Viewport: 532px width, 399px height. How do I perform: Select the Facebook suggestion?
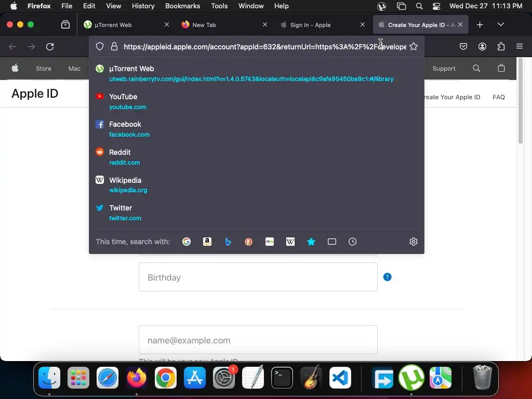click(x=257, y=129)
